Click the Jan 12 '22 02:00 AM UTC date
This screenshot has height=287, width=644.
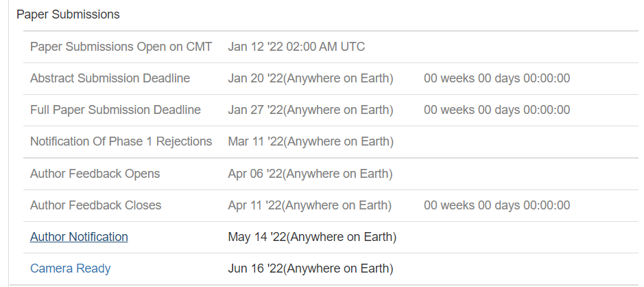coord(296,47)
